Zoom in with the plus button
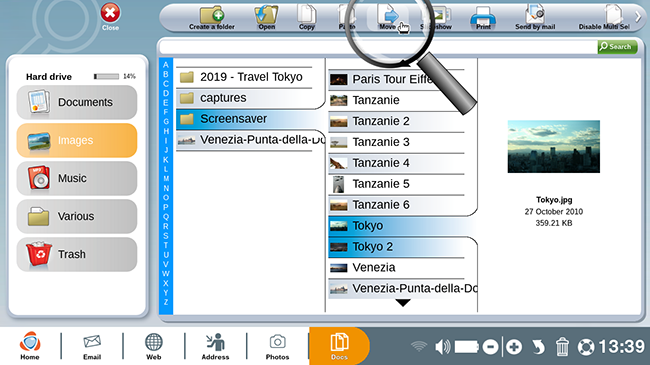The width and height of the screenshot is (650, 365). pyautogui.click(x=514, y=347)
